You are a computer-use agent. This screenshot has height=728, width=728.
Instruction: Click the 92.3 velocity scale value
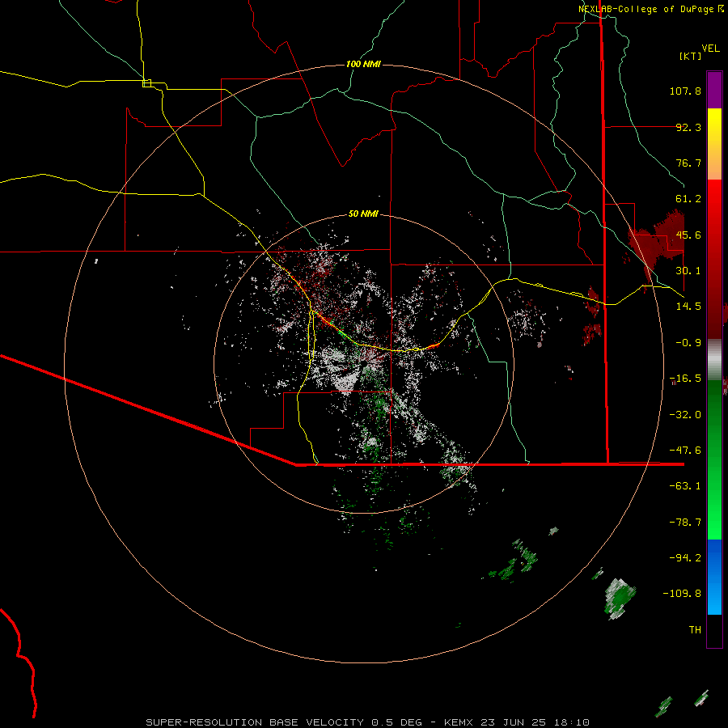coord(688,127)
